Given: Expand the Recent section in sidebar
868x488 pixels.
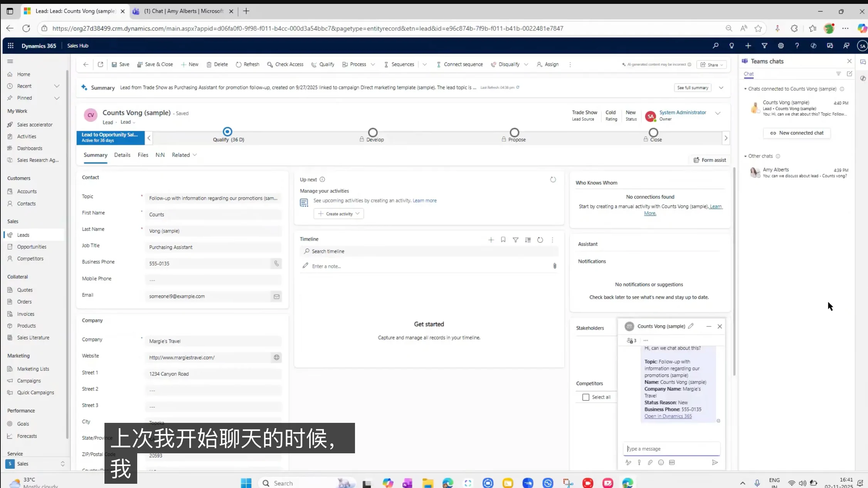Looking at the screenshot, I should [57, 86].
